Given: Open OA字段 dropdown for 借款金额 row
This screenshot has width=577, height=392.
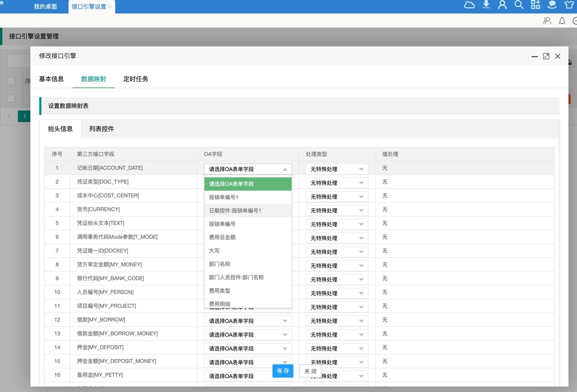Looking at the screenshot, I should click(x=248, y=335).
